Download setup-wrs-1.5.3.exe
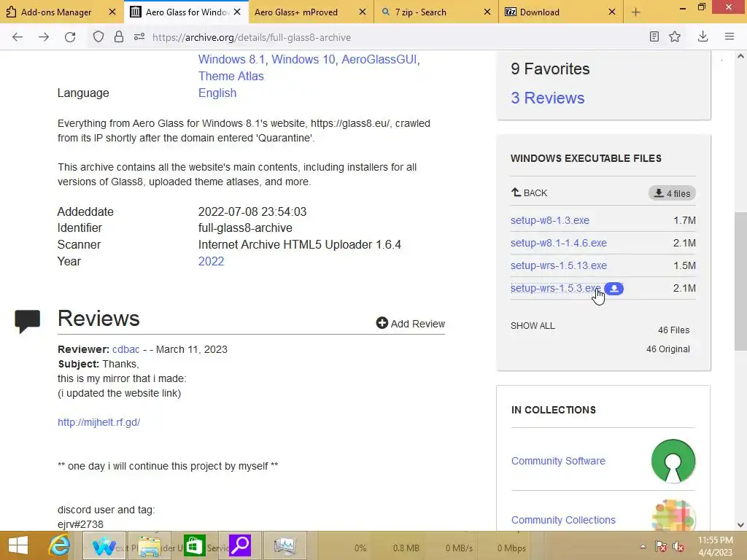The width and height of the screenshot is (747, 560). (x=555, y=289)
